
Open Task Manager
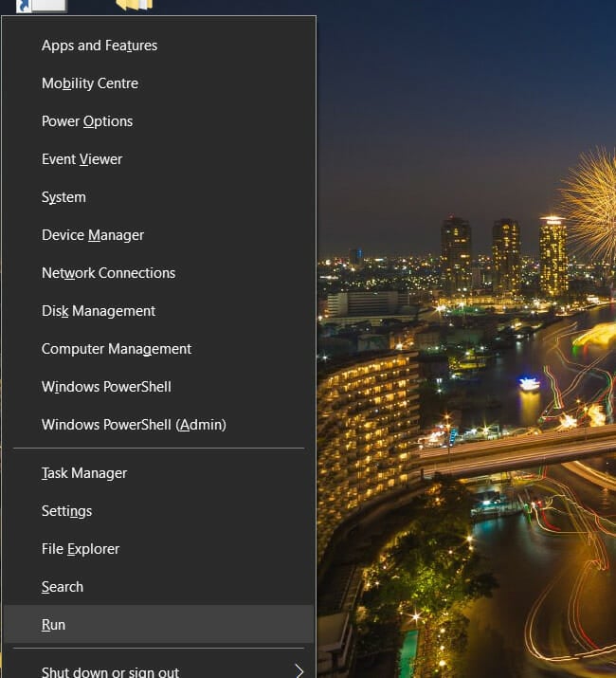point(158,473)
